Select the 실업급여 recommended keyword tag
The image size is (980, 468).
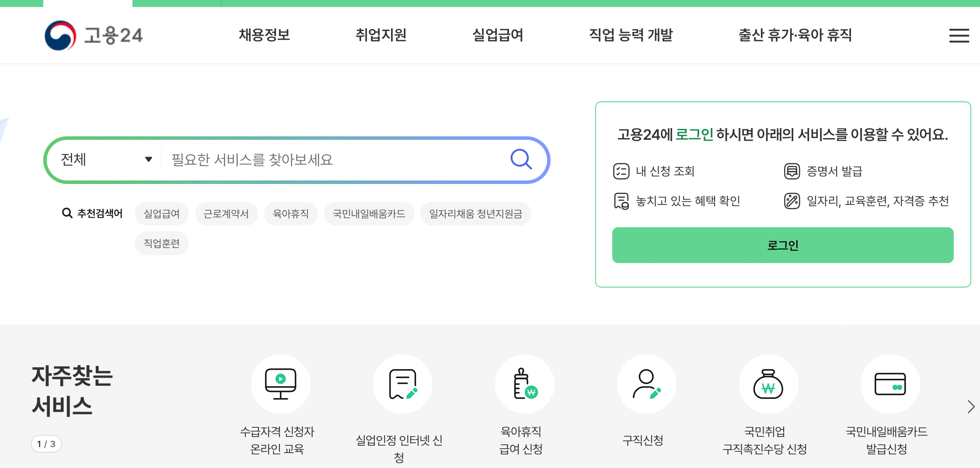[161, 214]
